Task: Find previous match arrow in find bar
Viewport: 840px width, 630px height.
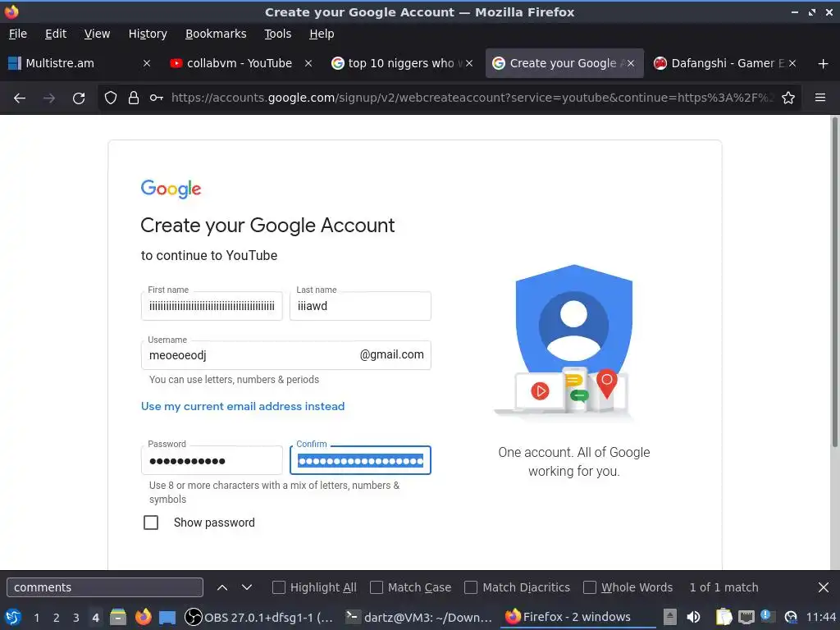Action: [x=222, y=587]
